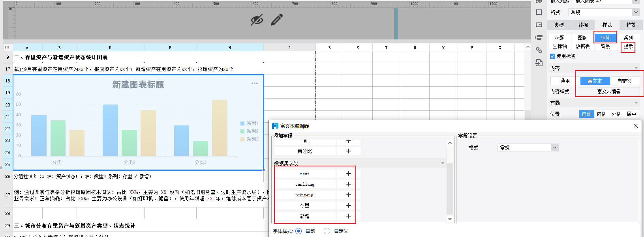Click the stacked-bars icon in the right sidebar
644x237 pixels.
pos(539,37)
